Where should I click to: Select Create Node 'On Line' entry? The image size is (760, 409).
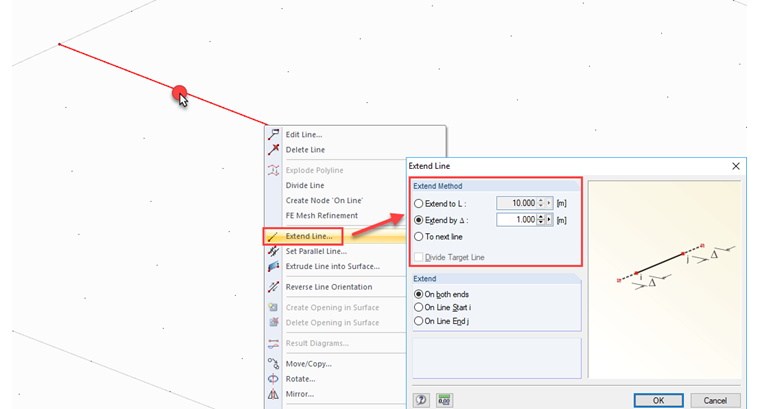click(x=324, y=200)
